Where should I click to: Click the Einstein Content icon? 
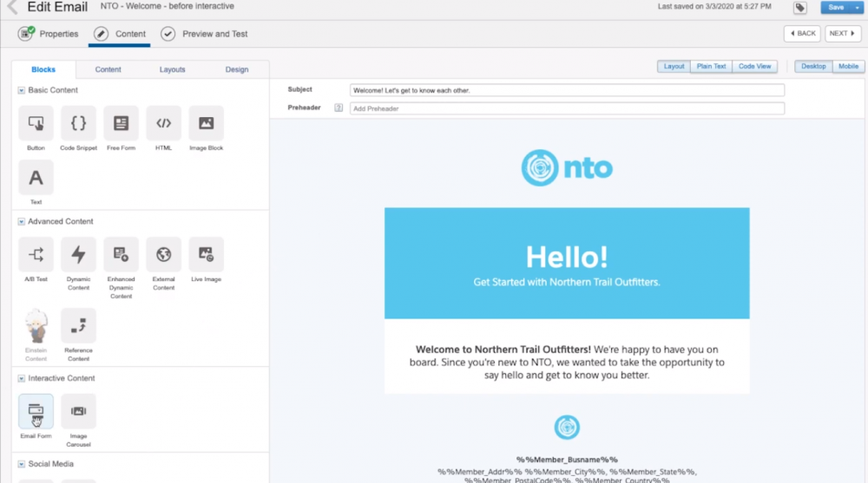coord(36,326)
